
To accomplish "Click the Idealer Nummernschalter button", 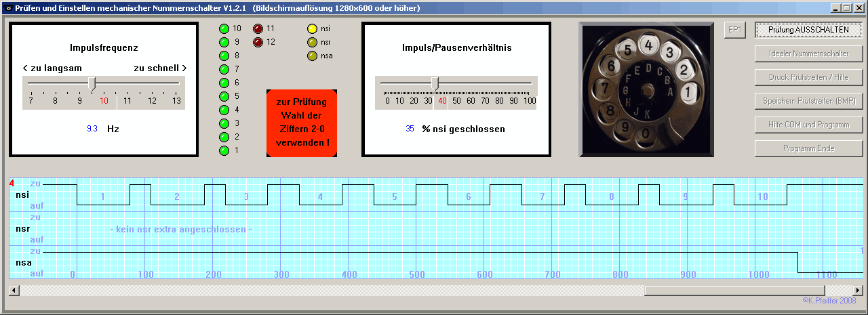I will click(x=808, y=54).
